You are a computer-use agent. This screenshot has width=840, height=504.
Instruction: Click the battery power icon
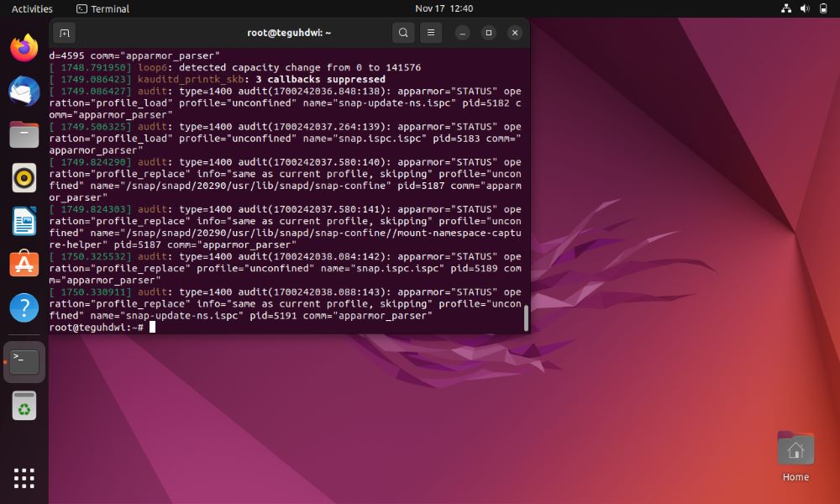[x=823, y=8]
